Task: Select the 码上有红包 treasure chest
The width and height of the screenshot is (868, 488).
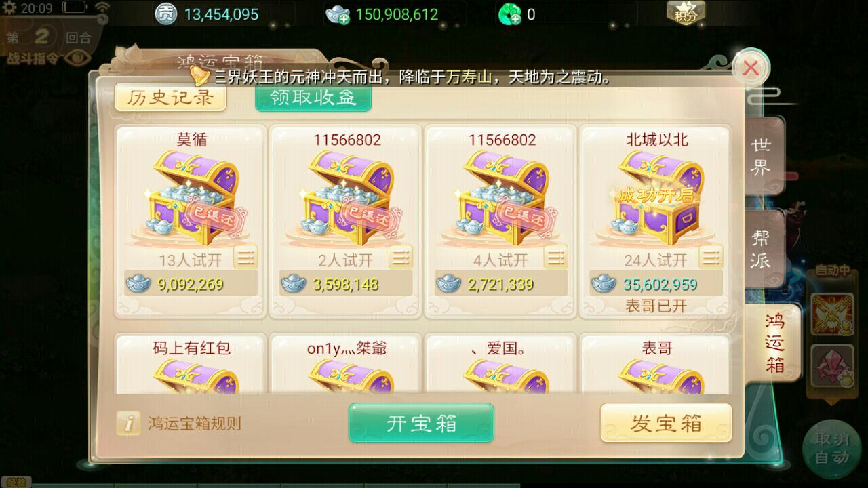Action: click(x=191, y=364)
